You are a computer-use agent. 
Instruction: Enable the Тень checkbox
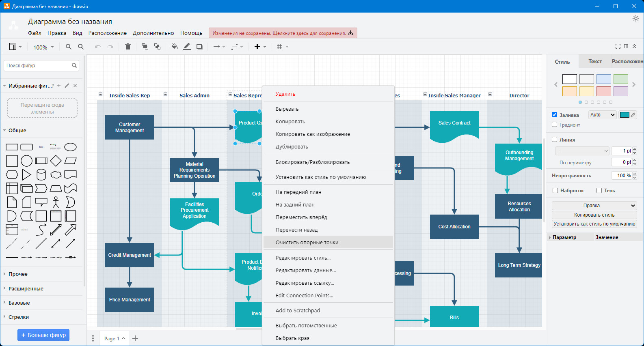point(599,190)
